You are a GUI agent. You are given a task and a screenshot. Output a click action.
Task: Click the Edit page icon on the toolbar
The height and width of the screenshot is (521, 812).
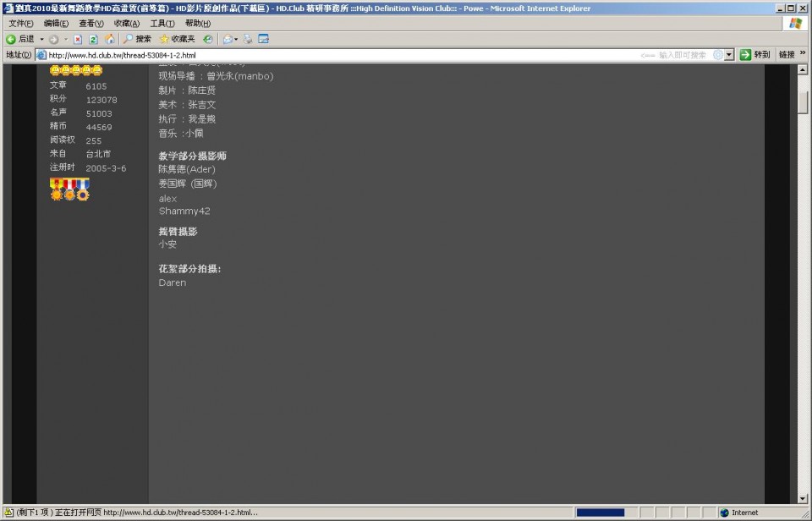(x=264, y=38)
